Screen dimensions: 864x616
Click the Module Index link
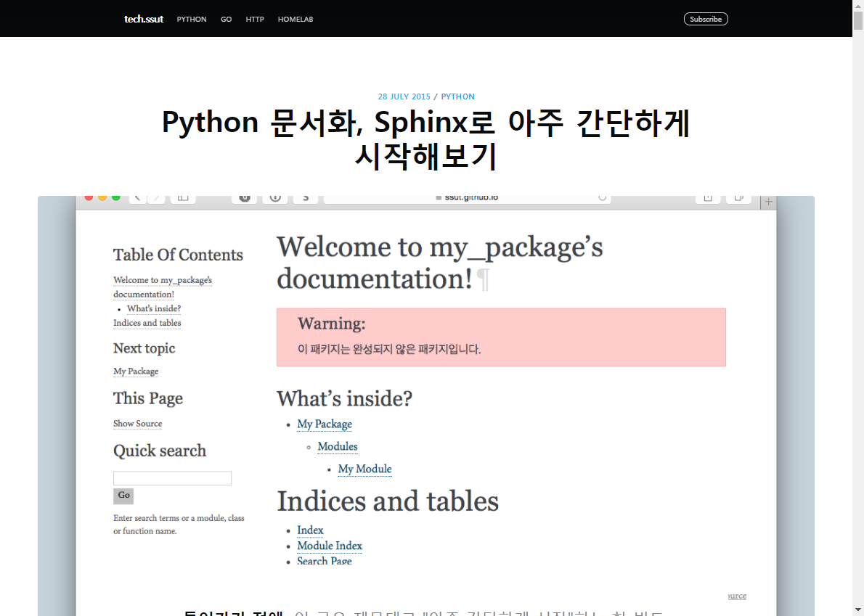click(330, 546)
